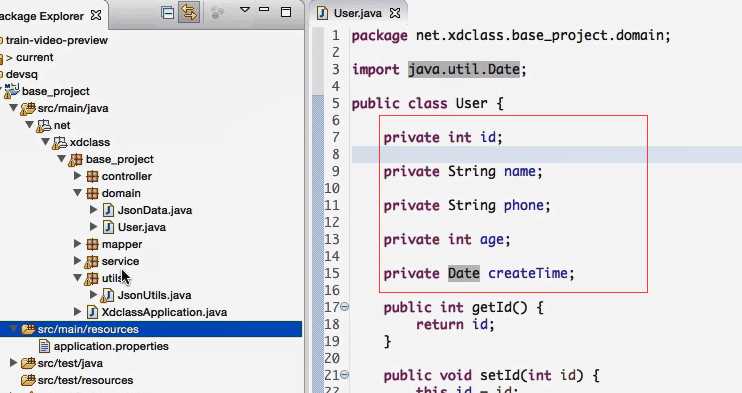
Task: Click the src/main/resources folder icon
Action: [28, 329]
